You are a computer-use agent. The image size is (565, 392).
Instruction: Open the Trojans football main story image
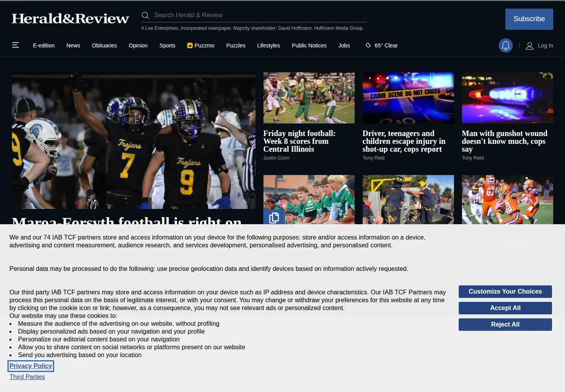(133, 141)
